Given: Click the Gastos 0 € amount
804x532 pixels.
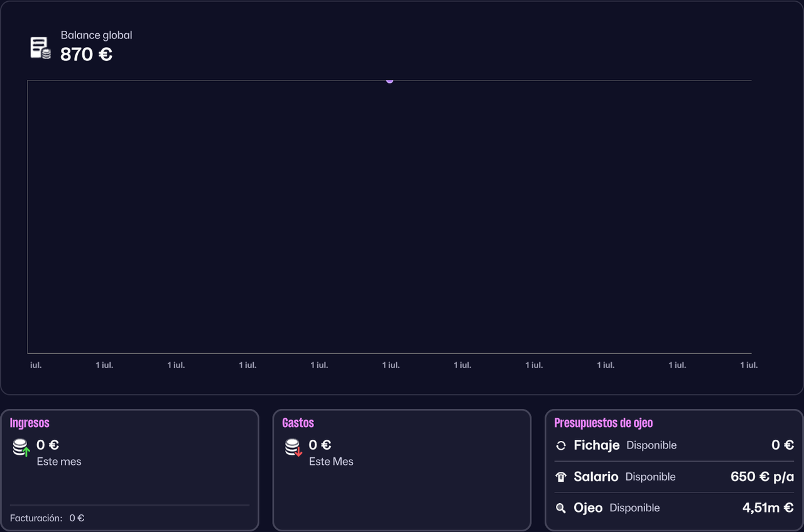Looking at the screenshot, I should pos(320,445).
